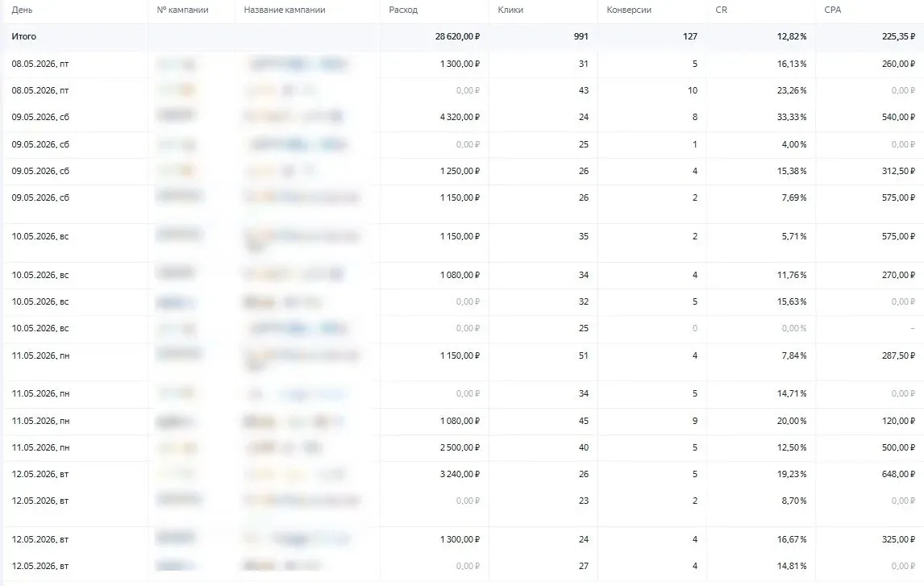Click CR cell 15,63%

coord(792,301)
